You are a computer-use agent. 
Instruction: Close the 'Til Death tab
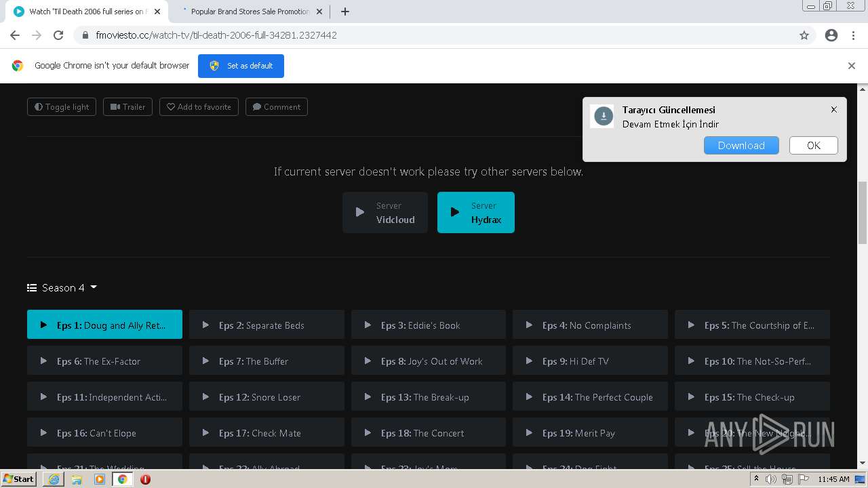point(157,12)
